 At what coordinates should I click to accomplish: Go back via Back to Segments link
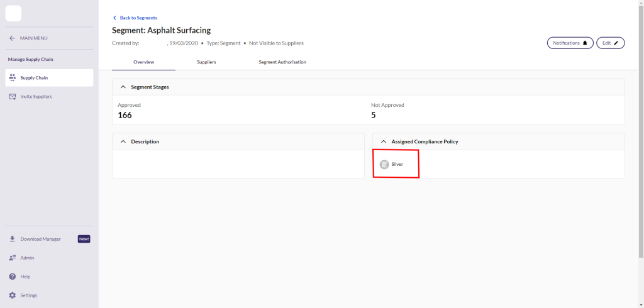tap(135, 18)
